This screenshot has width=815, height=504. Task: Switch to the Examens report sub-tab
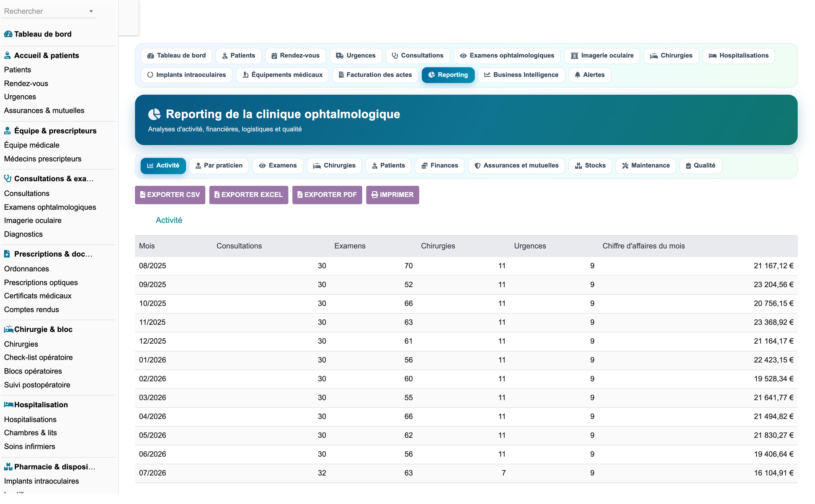[x=278, y=166]
